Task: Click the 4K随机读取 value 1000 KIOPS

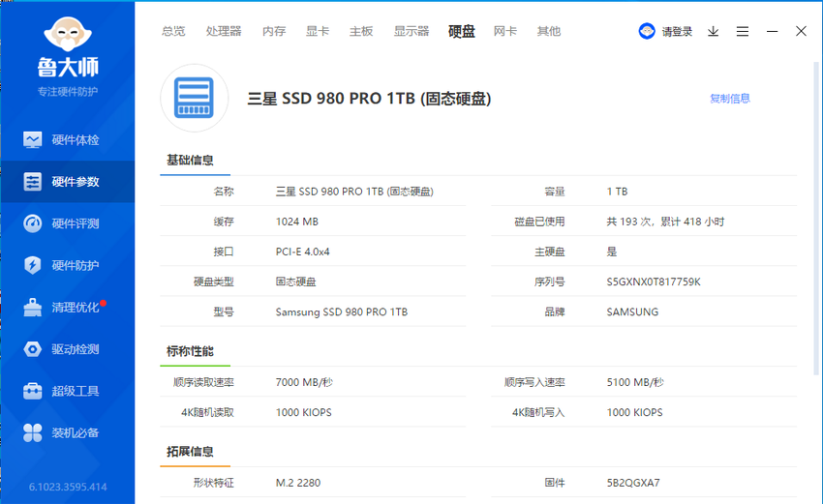Action: (x=304, y=413)
